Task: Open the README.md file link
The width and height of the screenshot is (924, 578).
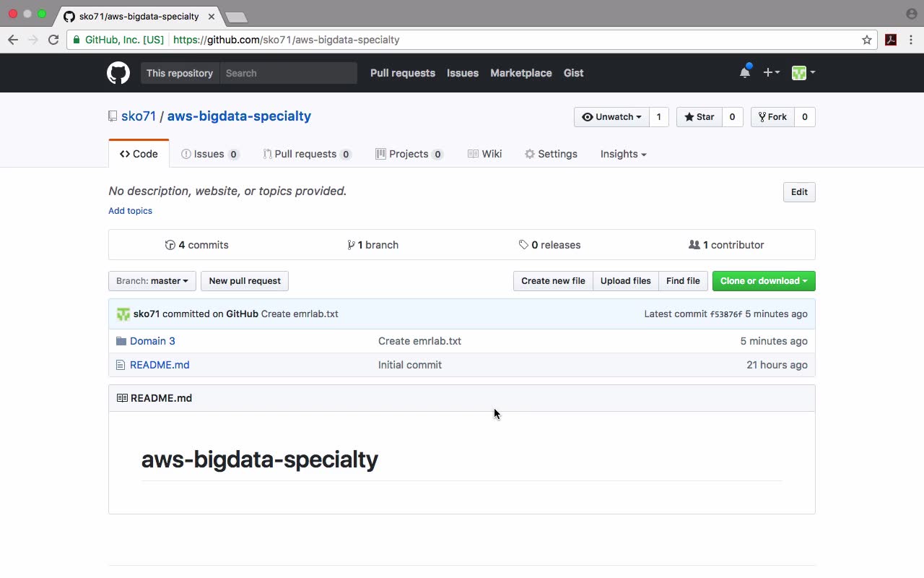Action: [x=160, y=365]
